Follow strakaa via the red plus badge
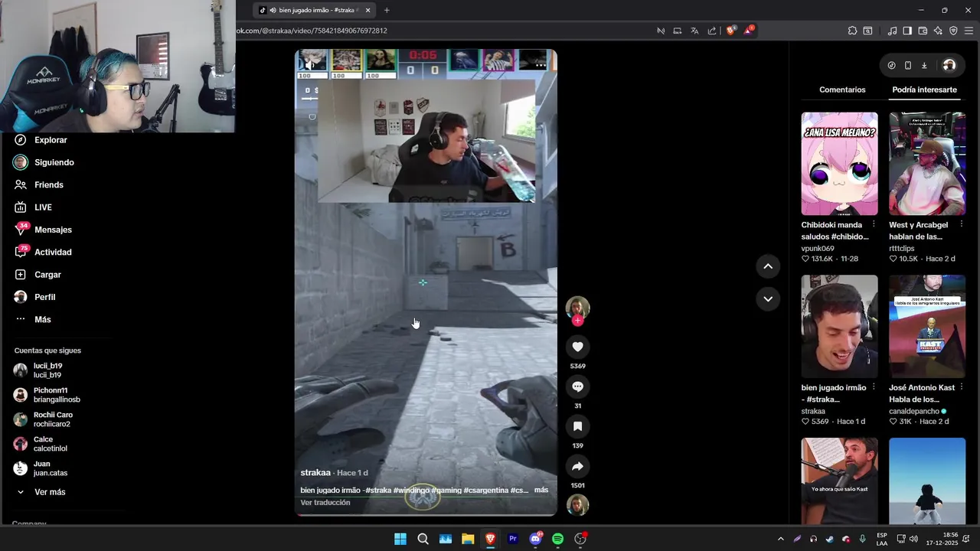Viewport: 980px width, 551px height. point(577,321)
